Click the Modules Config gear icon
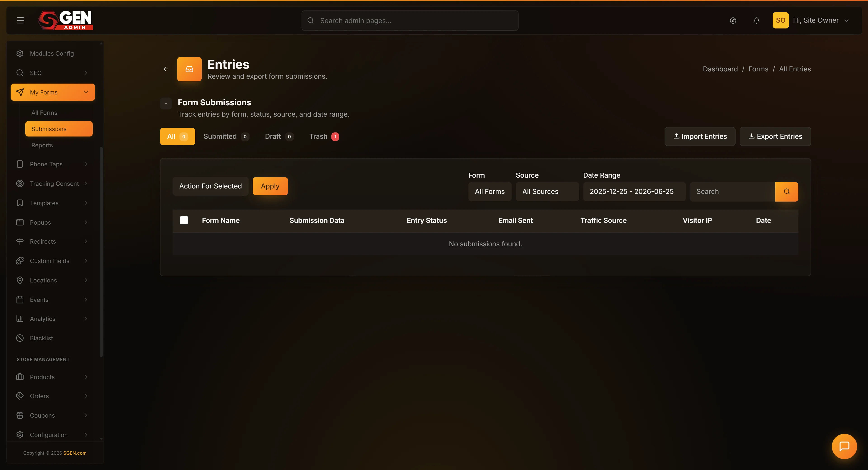 coord(20,53)
